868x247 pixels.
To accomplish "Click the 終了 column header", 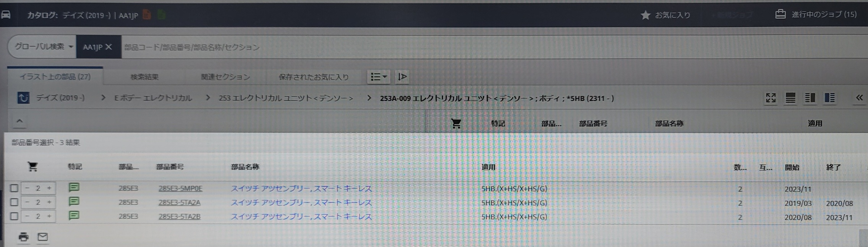I will pos(833,167).
